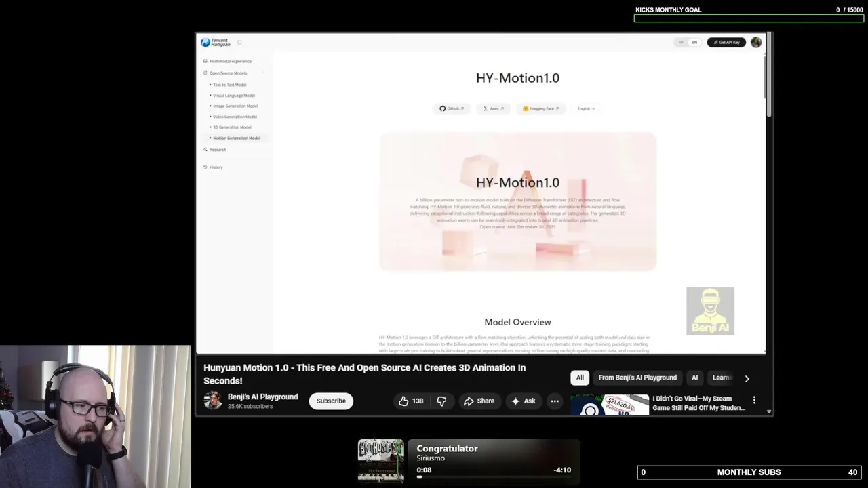This screenshot has height=488, width=868.
Task: Open the recommended Steam game video title
Action: tap(698, 403)
